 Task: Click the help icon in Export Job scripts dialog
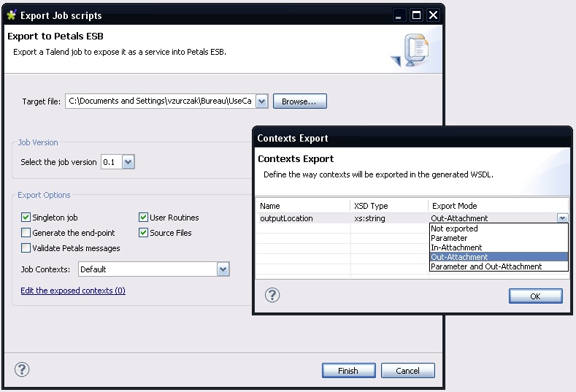(x=22, y=369)
